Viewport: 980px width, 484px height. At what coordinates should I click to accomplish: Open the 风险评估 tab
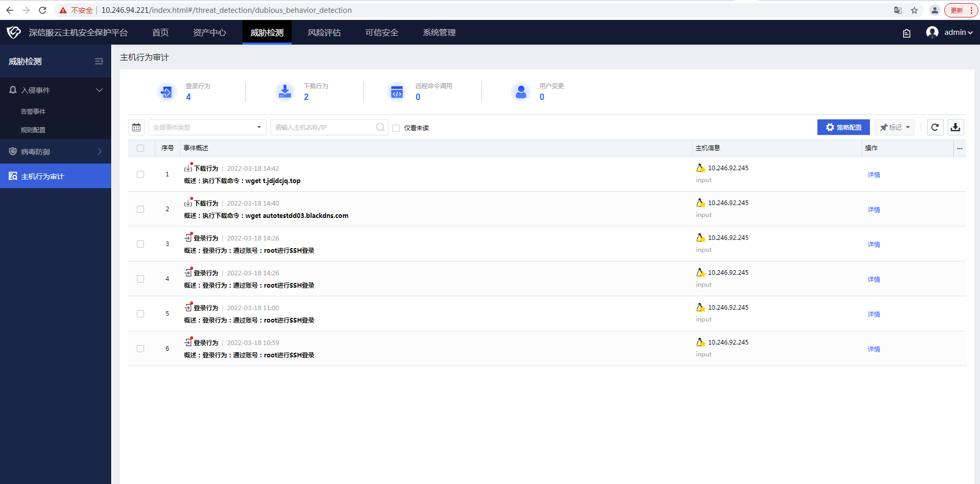tap(324, 32)
